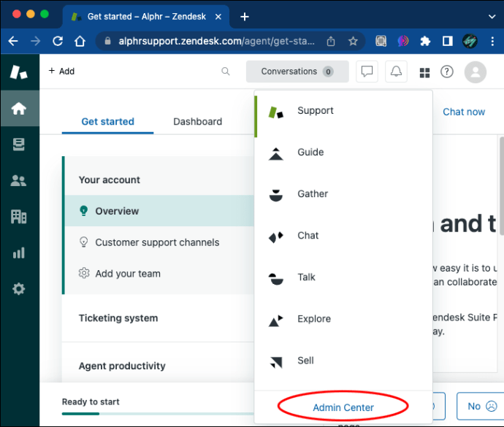Click the Chrome profile avatar icon
The image size is (504, 427).
coord(470,41)
